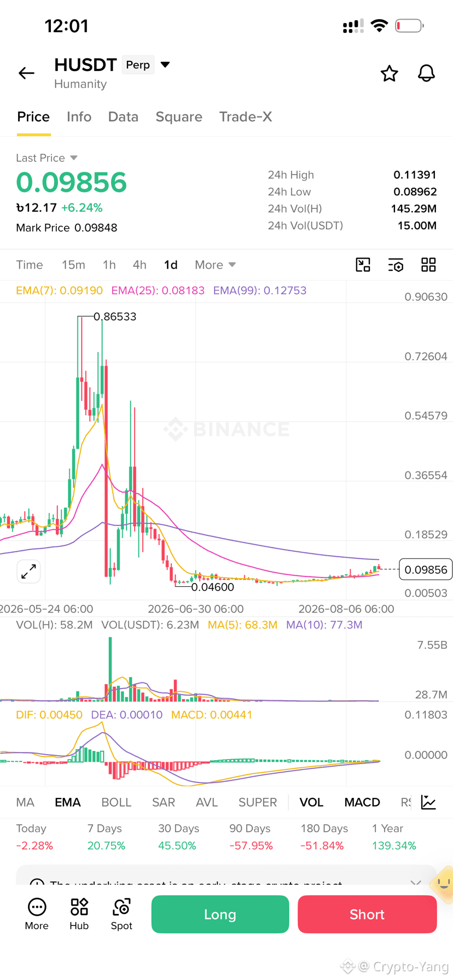Check the battery status icon
453x980 pixels.
pyautogui.click(x=410, y=26)
